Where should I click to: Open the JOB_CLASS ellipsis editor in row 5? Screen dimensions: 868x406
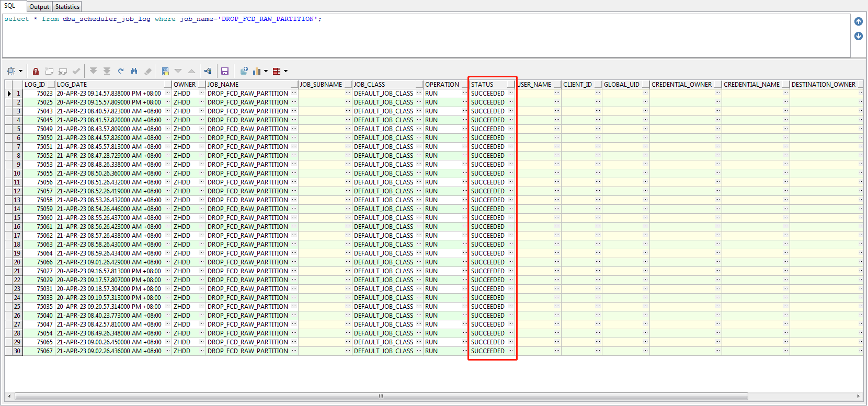[x=419, y=129]
